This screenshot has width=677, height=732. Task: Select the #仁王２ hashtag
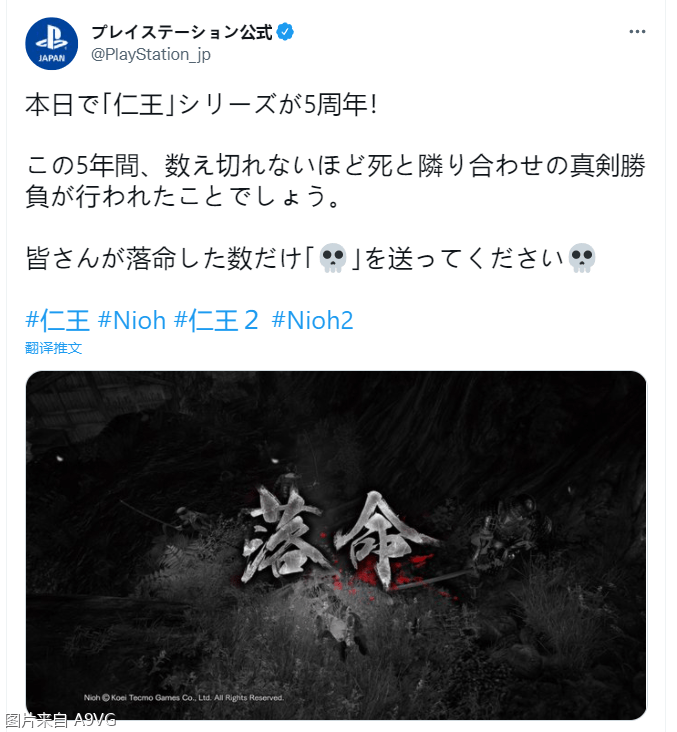tap(216, 320)
